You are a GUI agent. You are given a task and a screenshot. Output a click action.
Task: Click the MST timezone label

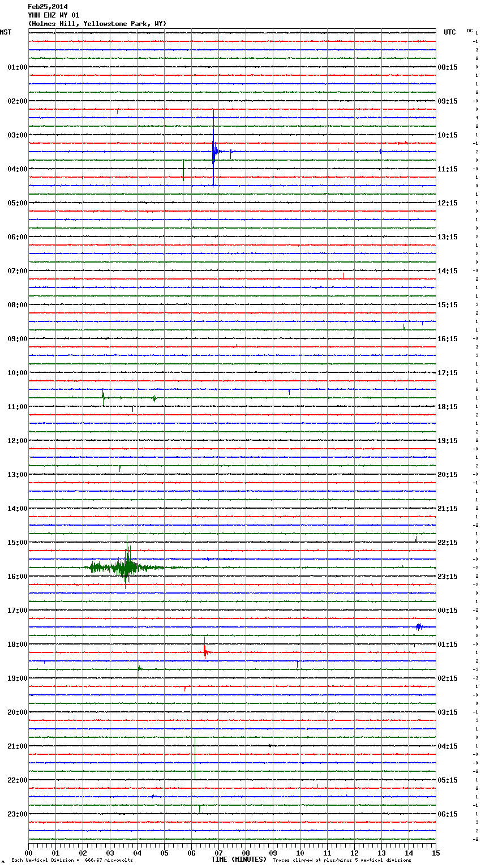tap(6, 32)
